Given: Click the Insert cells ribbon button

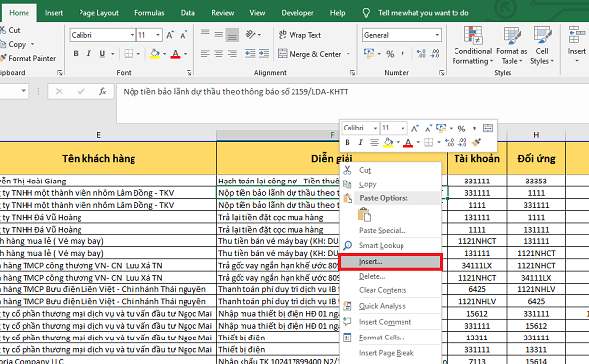Looking at the screenshot, I should (576, 44).
